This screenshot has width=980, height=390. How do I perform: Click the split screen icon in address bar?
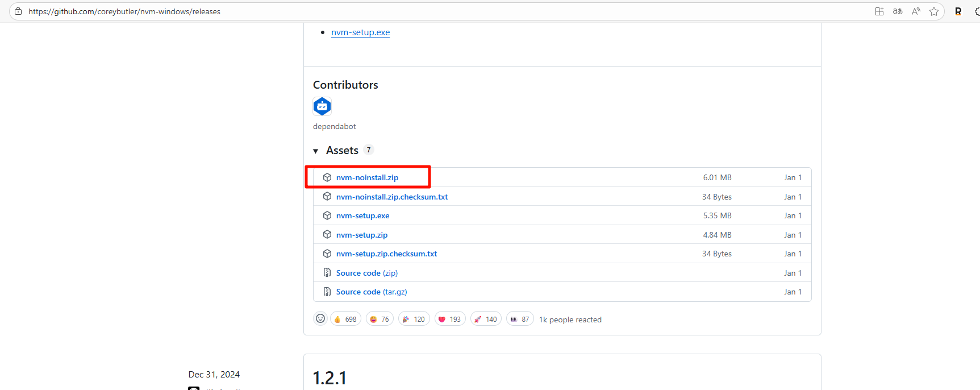(879, 11)
